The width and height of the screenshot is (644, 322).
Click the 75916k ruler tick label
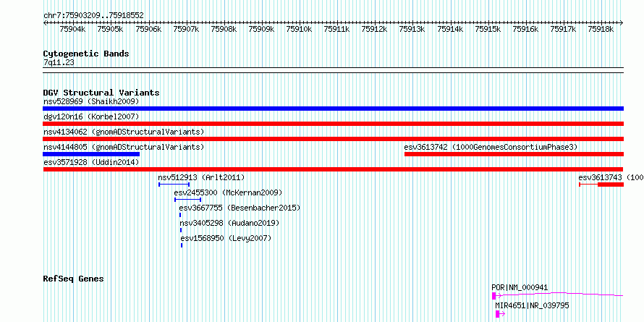click(x=526, y=29)
